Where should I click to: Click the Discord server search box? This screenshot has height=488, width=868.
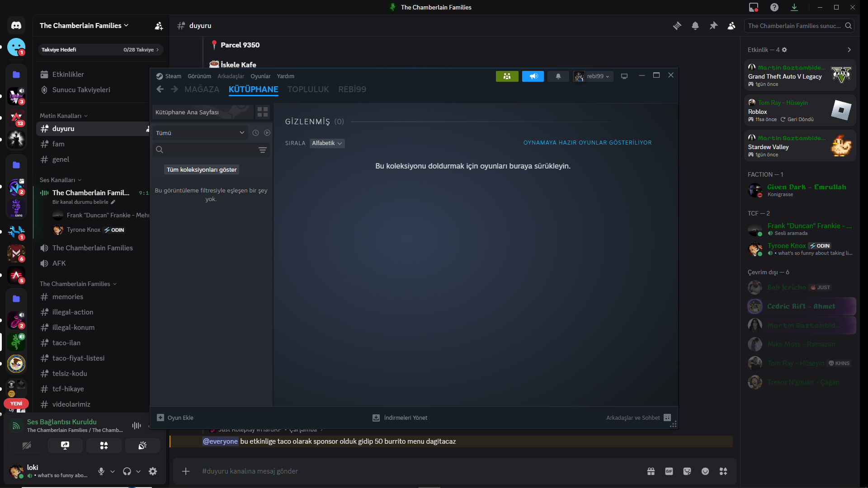click(799, 26)
